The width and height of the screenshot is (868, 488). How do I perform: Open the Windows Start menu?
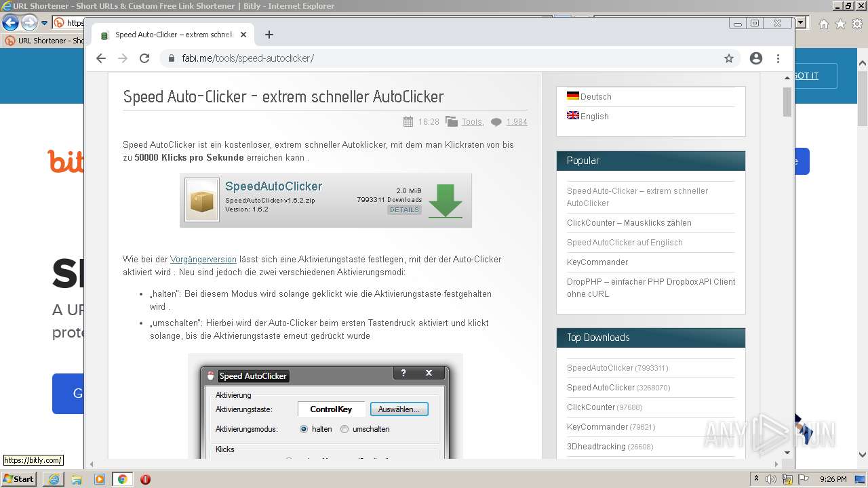(19, 479)
